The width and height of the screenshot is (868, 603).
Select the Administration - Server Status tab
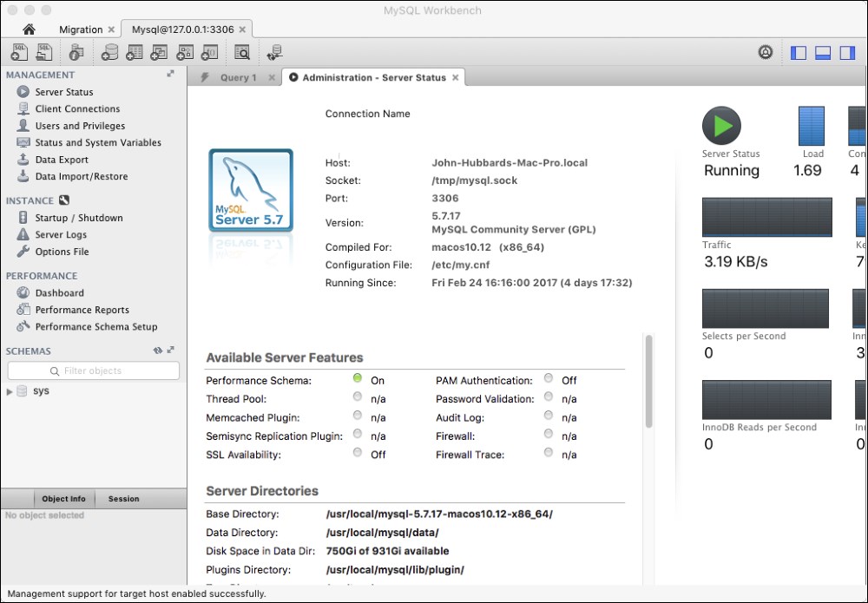click(374, 77)
